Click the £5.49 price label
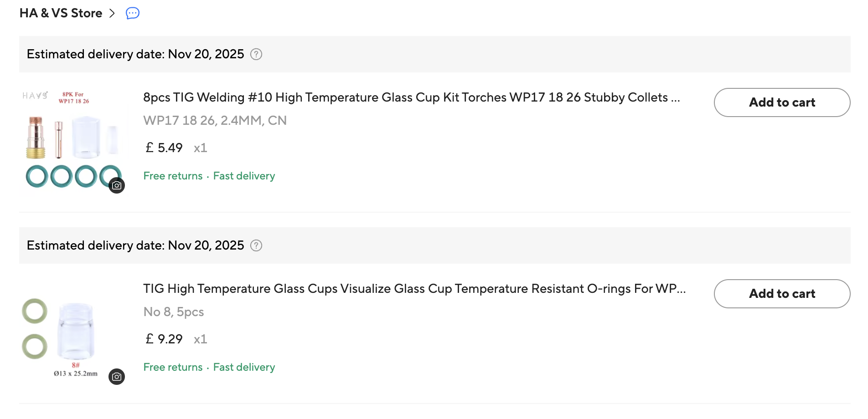The height and width of the screenshot is (419, 868). (163, 148)
